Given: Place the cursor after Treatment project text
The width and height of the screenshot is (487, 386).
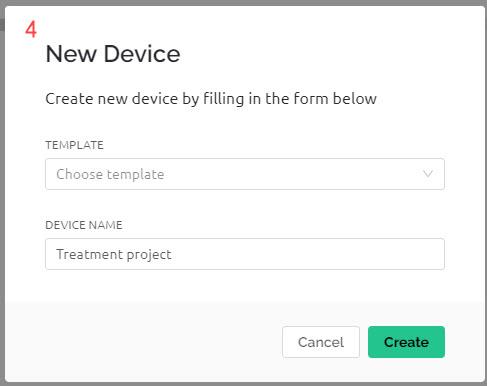Looking at the screenshot, I should pos(172,254).
